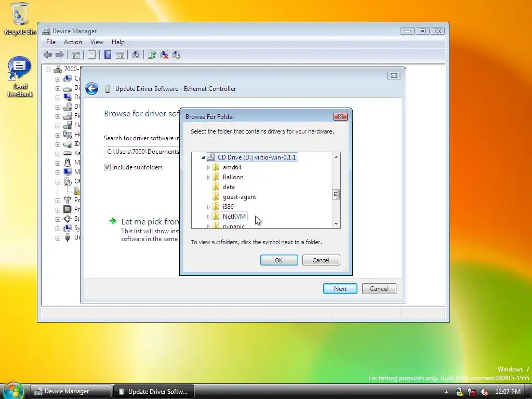Click Cancel in Browse For Folder
The image size is (532, 399).
point(321,260)
